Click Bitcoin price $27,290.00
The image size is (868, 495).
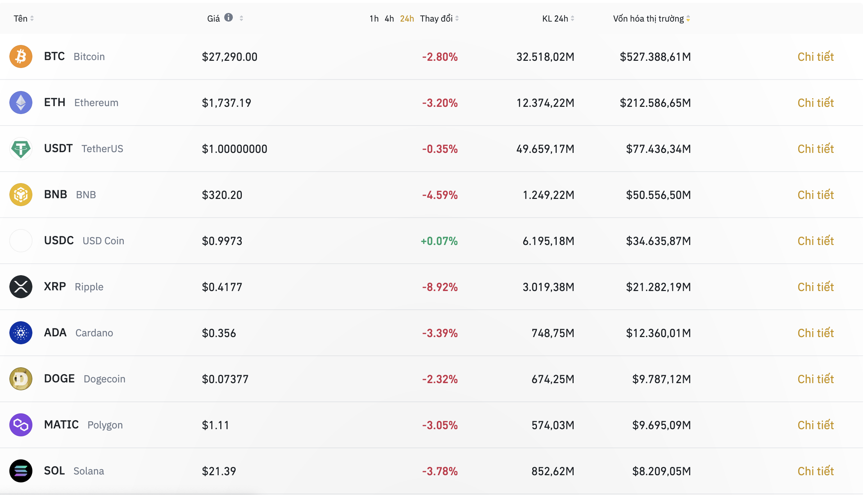[x=230, y=57]
